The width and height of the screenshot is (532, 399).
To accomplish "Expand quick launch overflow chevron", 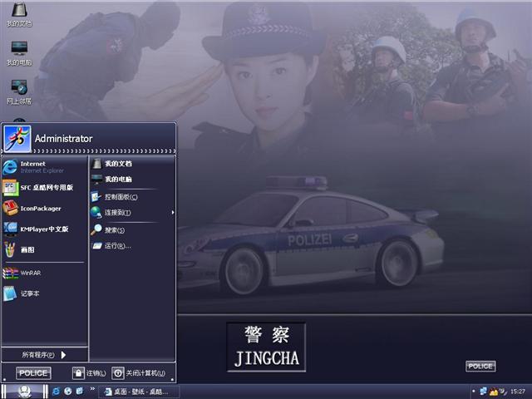I will [x=92, y=389].
